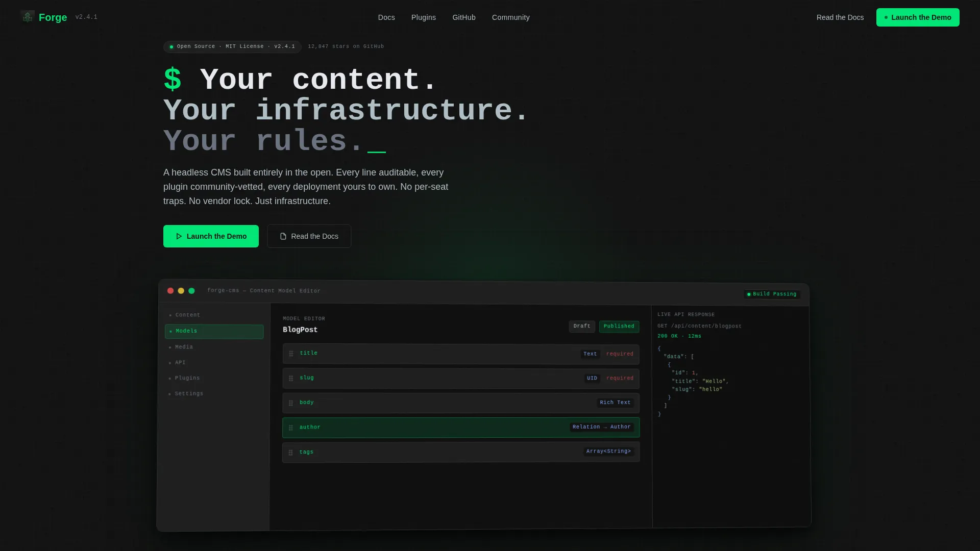
Task: Click the Text type tag on title
Action: tap(590, 354)
